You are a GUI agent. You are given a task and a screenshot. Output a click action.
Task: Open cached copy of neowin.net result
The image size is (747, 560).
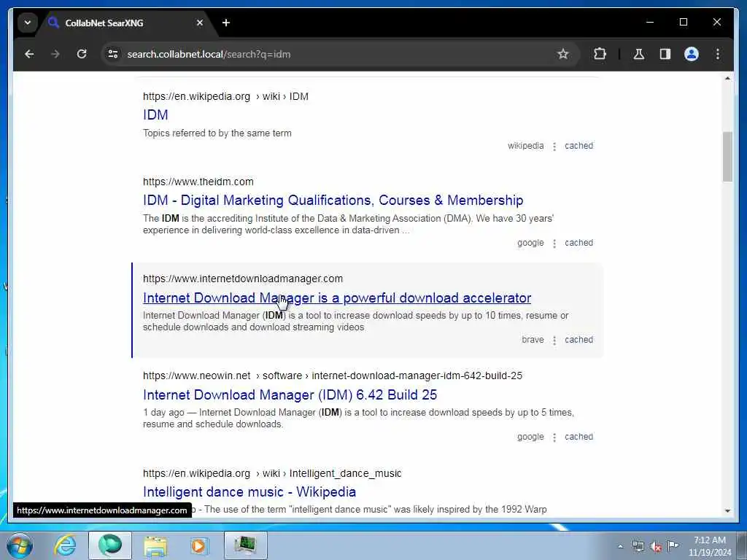[x=578, y=437]
